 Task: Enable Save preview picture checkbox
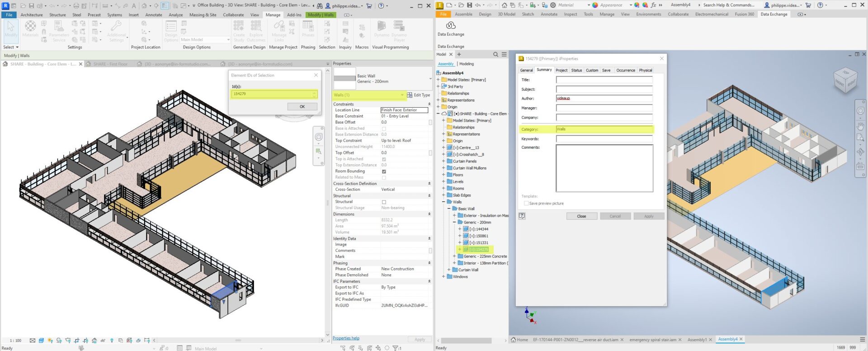click(526, 204)
